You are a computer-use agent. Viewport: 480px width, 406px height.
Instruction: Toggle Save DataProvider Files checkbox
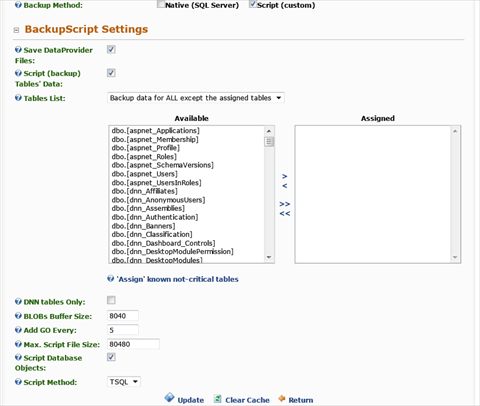pyautogui.click(x=111, y=50)
